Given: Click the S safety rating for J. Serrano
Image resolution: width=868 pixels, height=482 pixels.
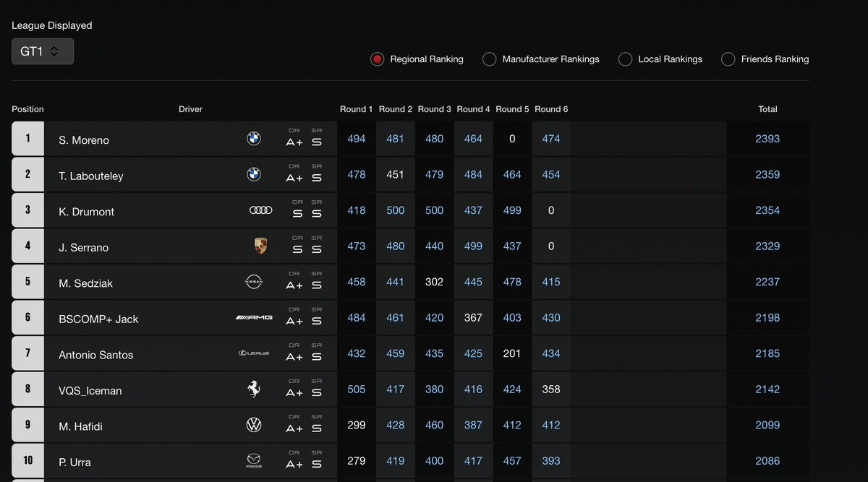Looking at the screenshot, I should pyautogui.click(x=317, y=250).
